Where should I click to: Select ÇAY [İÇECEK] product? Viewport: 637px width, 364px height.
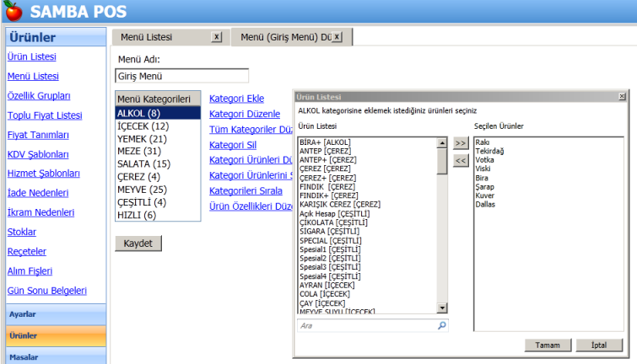pos(322,303)
